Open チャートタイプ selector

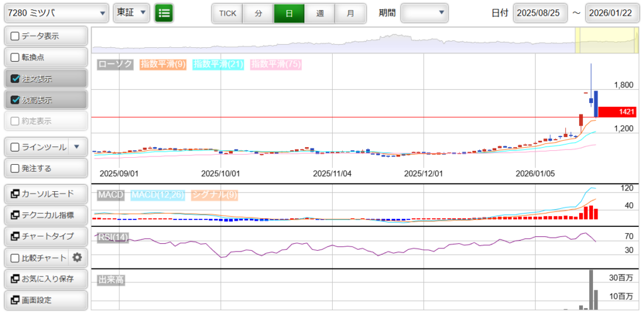45,236
